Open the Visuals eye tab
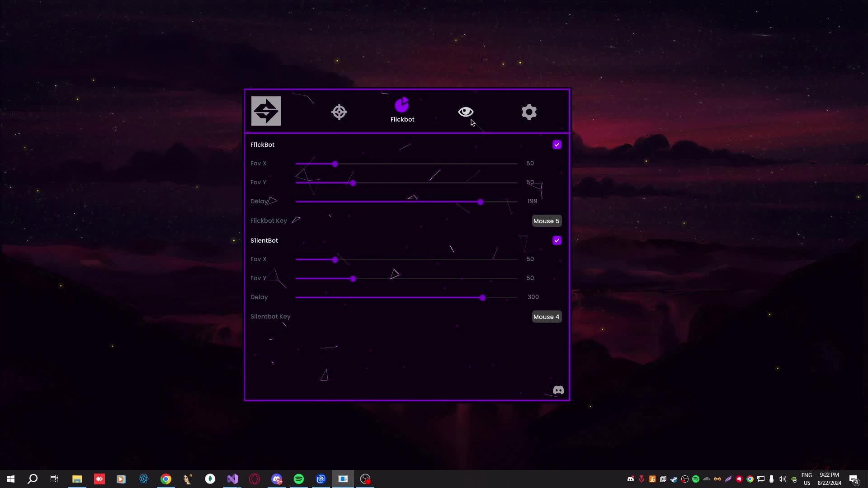Viewport: 868px width, 488px height. [465, 112]
